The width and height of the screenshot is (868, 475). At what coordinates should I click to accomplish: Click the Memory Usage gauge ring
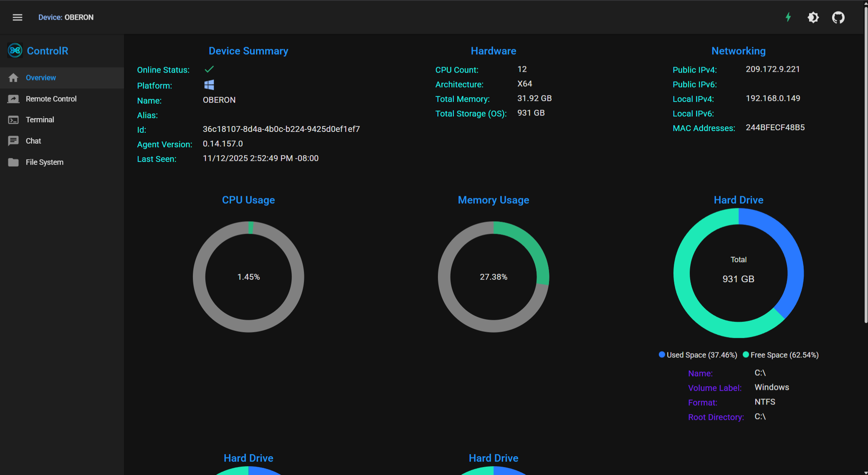444,277
